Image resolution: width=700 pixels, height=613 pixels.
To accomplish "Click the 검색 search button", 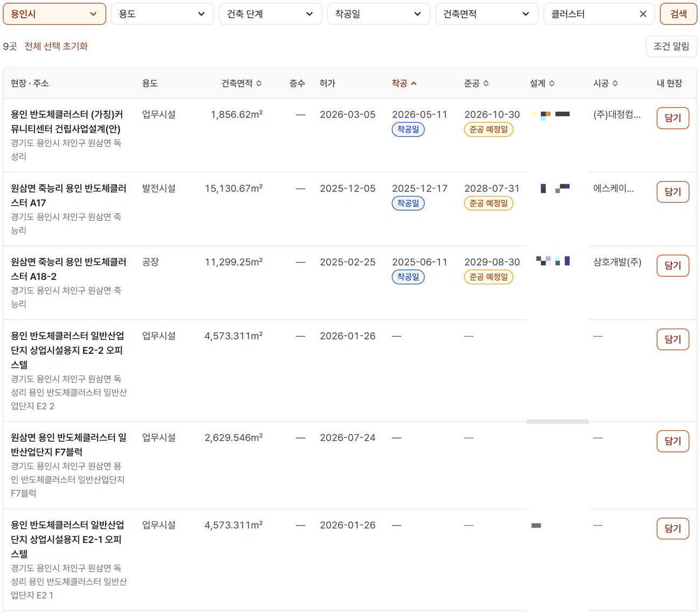I will 678,14.
